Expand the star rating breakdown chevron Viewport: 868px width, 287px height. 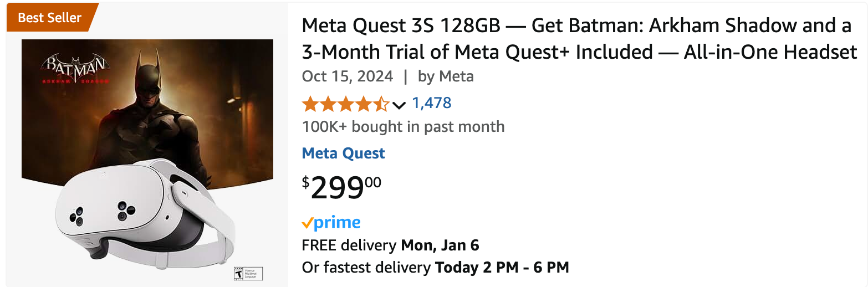tap(399, 105)
